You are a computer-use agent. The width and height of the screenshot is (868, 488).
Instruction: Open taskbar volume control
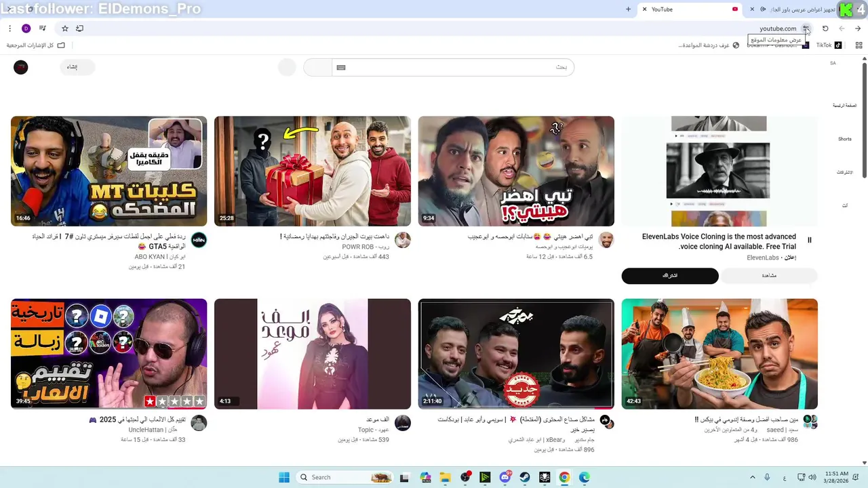(812, 477)
